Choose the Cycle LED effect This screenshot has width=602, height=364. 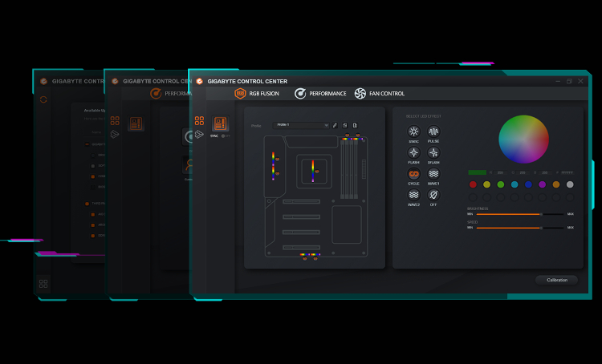pos(413,174)
